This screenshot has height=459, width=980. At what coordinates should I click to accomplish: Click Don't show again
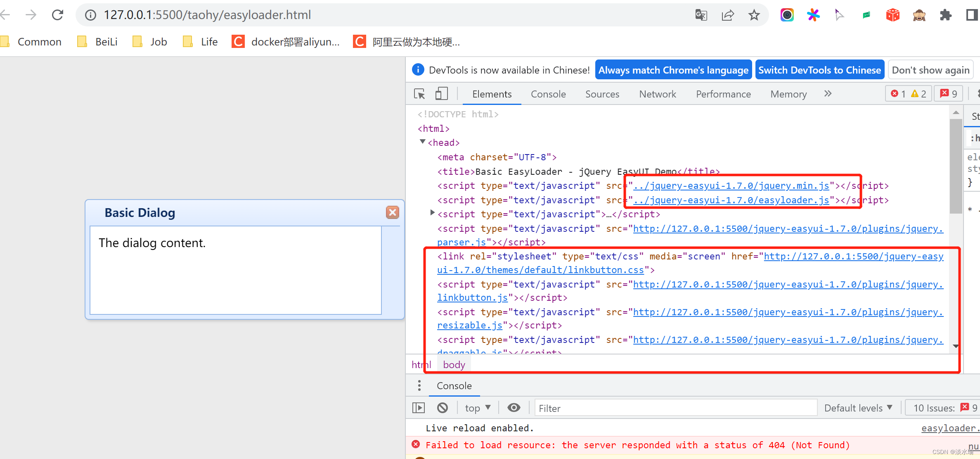(x=930, y=70)
